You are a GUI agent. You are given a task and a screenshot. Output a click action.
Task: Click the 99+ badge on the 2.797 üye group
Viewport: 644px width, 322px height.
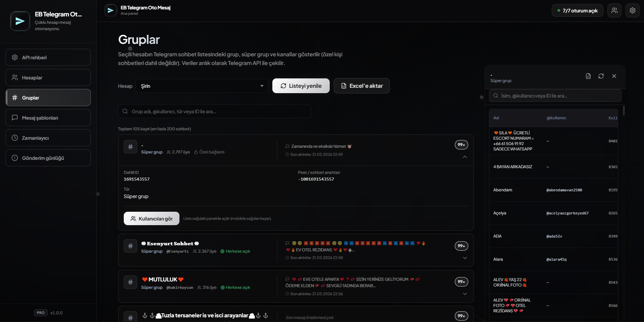point(462,145)
